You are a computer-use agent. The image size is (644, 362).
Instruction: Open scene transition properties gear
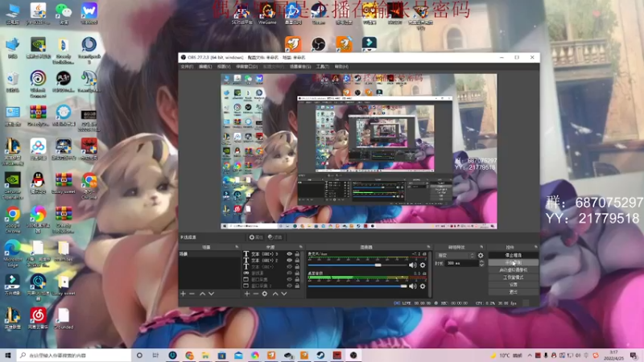(481, 255)
